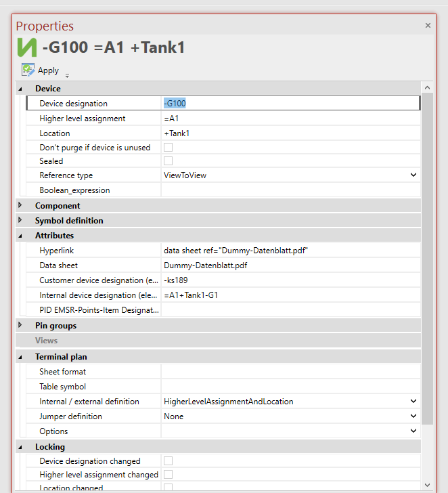
Task: Click the Location value field +Tank1
Action: (x=290, y=133)
